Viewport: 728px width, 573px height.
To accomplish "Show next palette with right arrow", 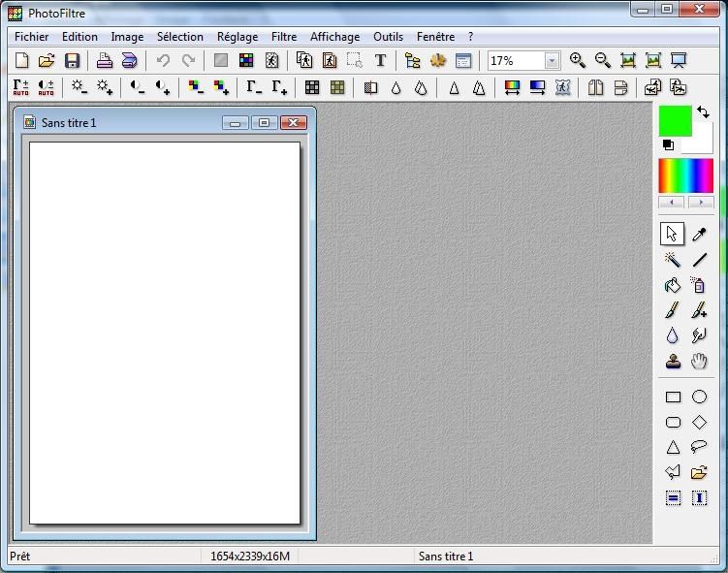I will click(701, 203).
